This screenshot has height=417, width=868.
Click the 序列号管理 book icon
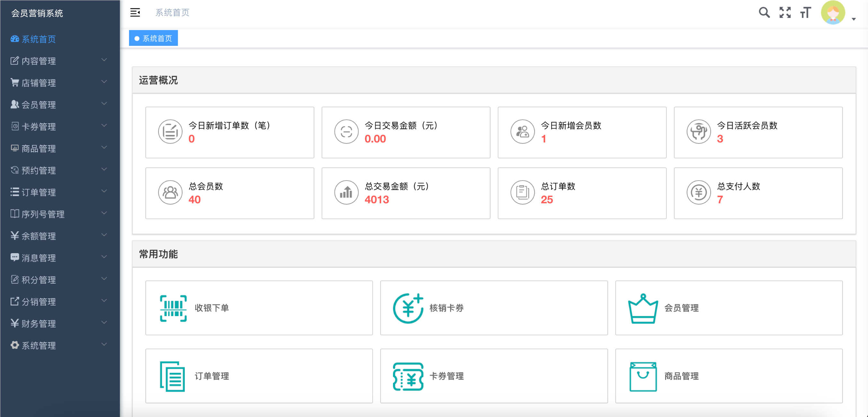[x=14, y=213]
